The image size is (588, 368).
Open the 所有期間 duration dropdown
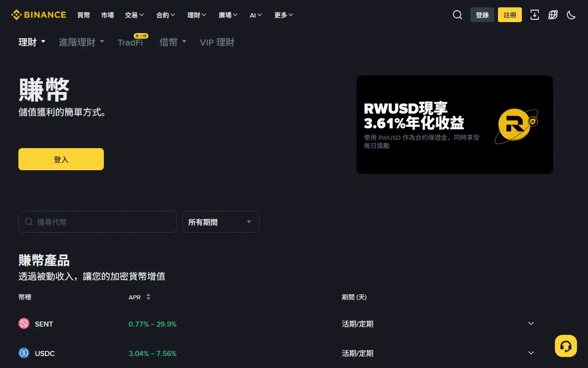pos(221,222)
